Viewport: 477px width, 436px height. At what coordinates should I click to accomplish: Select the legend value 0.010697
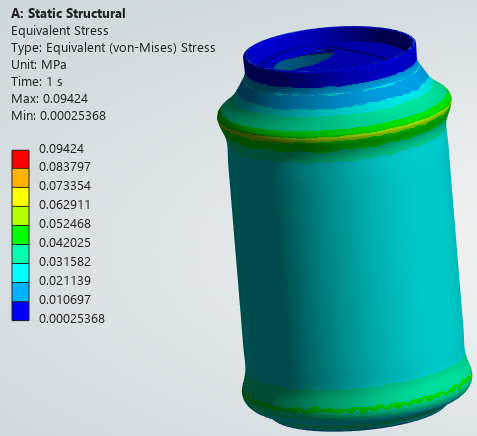65,300
